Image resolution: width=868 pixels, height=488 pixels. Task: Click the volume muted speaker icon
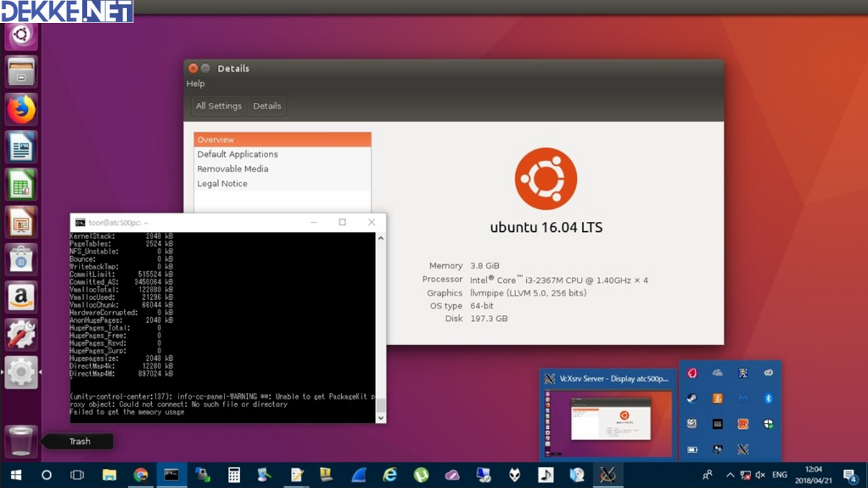point(760,475)
